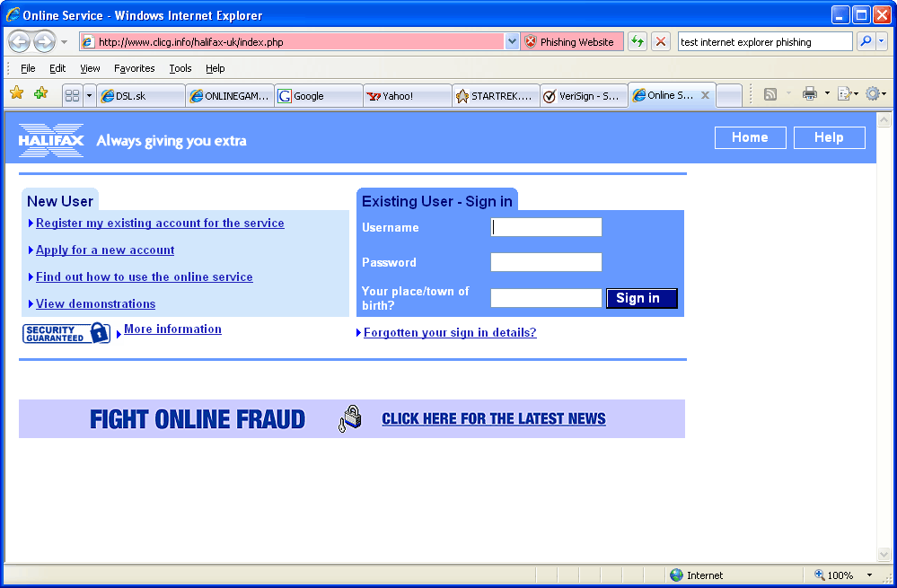Maximize the Internet Explorer window
The image size is (897, 588).
click(x=861, y=15)
